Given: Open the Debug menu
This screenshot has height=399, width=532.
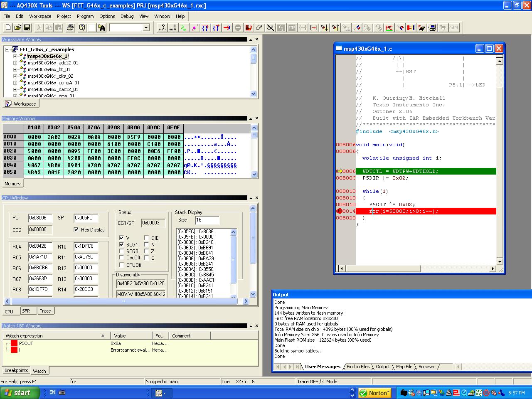Looking at the screenshot, I should coord(127,16).
